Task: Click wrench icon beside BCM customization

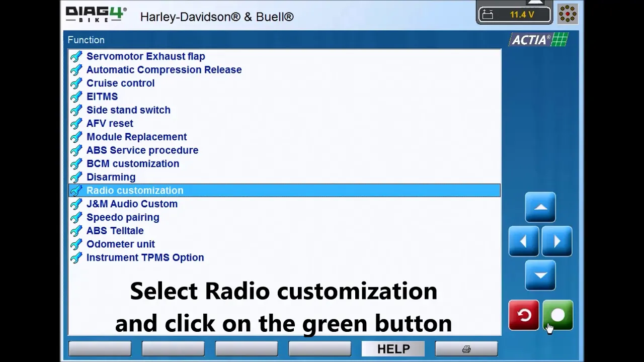Action: 76,163
